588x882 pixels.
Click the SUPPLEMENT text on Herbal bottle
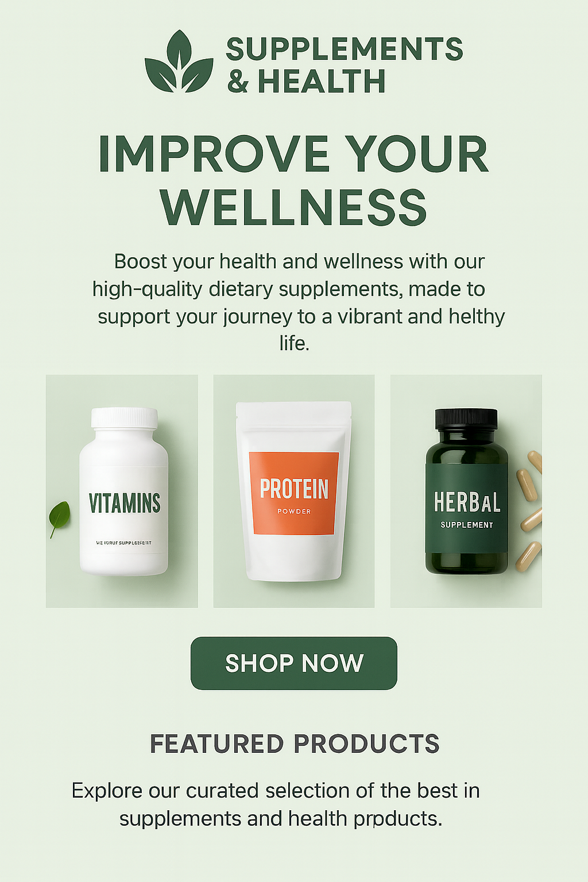click(467, 525)
